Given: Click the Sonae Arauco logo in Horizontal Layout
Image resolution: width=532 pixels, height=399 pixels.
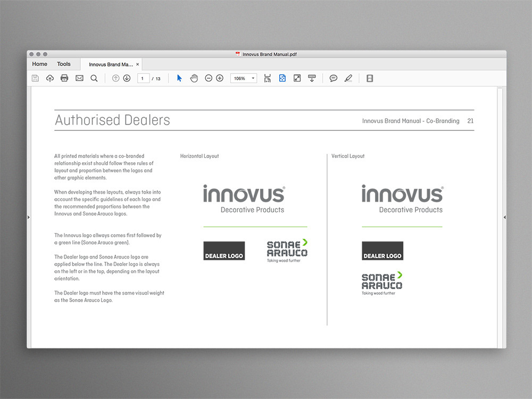Looking at the screenshot, I should (287, 251).
